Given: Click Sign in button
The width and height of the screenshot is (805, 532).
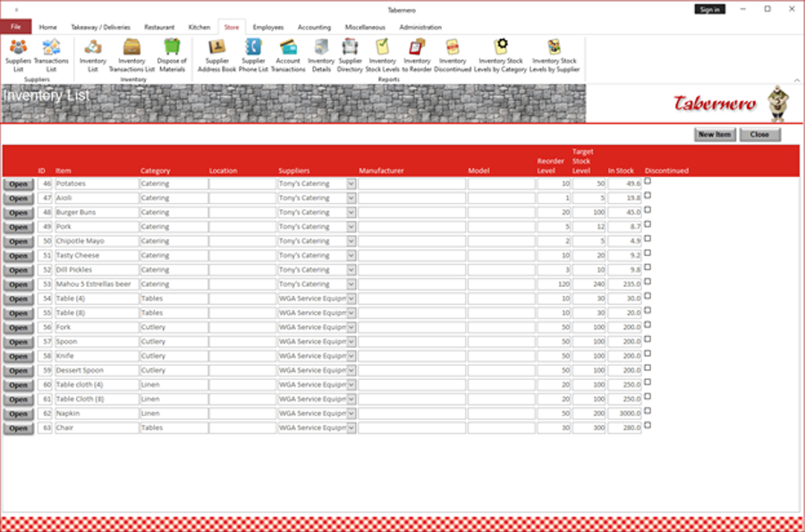Looking at the screenshot, I should (709, 9).
